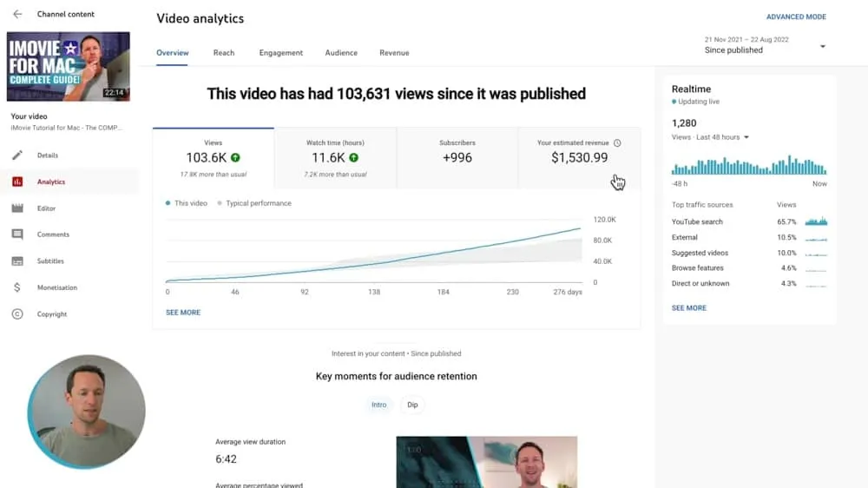The image size is (868, 488).
Task: Open the Editor clapperboard icon
Action: 17,208
